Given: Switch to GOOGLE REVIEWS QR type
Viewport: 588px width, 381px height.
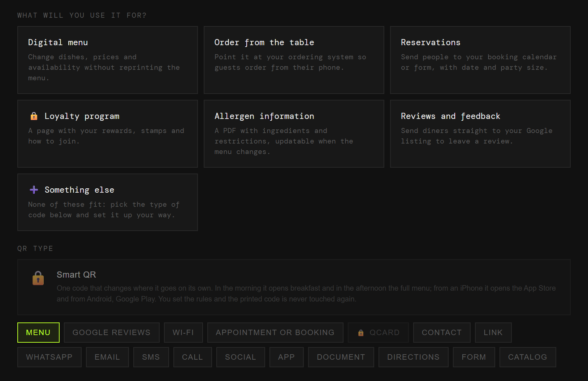Looking at the screenshot, I should click(112, 333).
